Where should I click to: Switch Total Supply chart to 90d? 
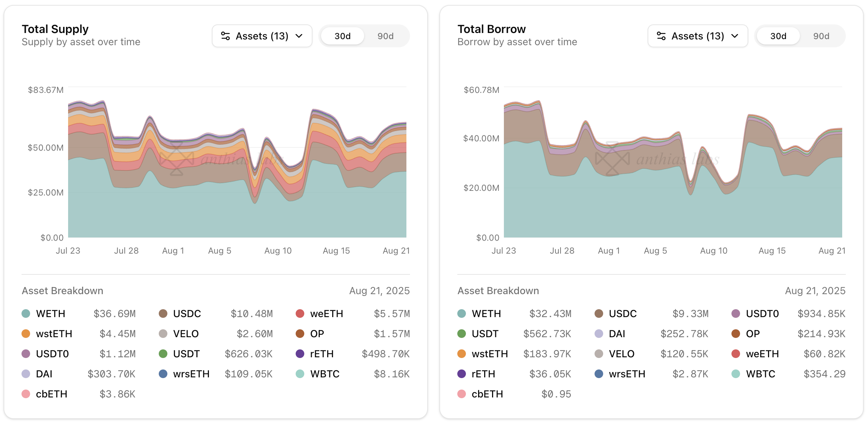pyautogui.click(x=385, y=36)
